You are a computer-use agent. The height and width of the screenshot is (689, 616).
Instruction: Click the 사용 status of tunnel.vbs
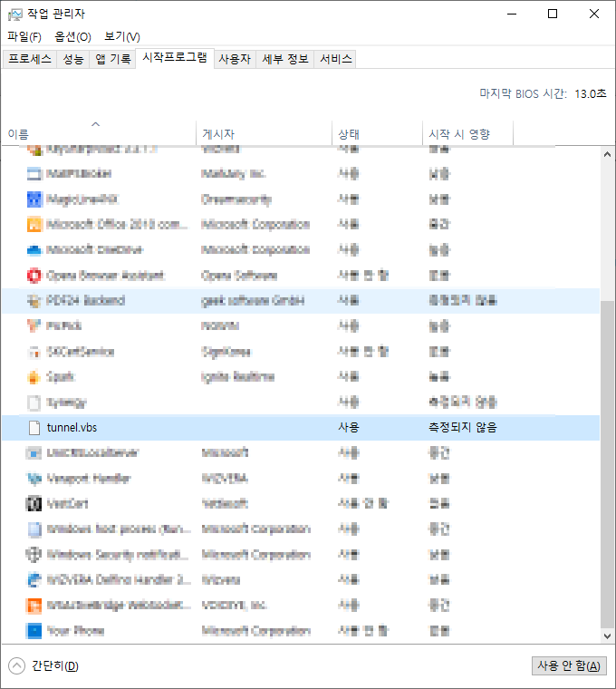[349, 428]
